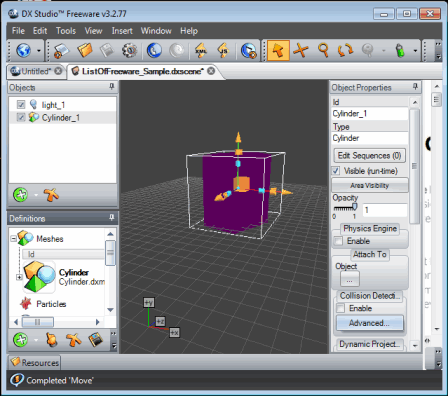Open the Help menu
This screenshot has width=448, height=396.
pos(189,31)
